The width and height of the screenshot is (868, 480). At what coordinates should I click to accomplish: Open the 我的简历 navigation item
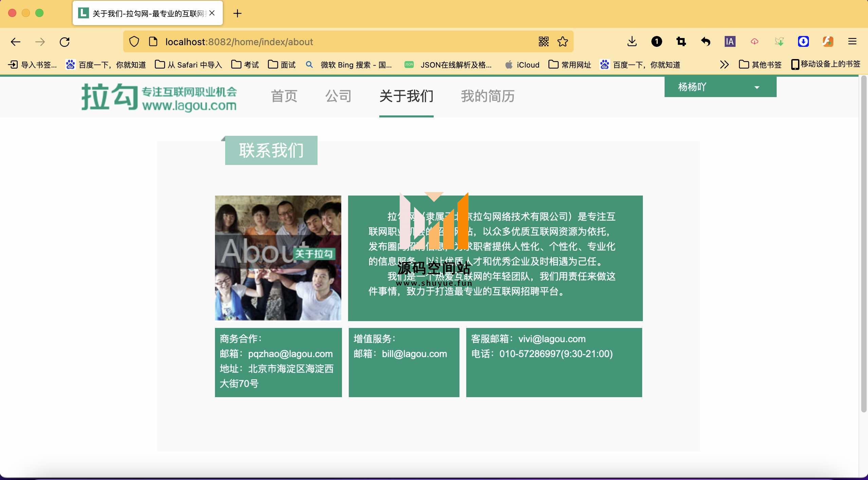coord(488,96)
